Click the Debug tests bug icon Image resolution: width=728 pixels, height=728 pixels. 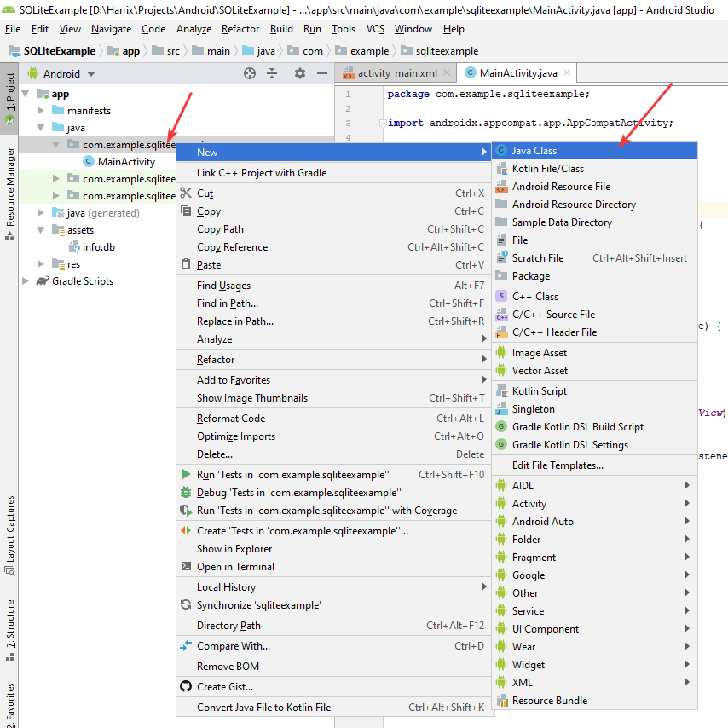187,493
